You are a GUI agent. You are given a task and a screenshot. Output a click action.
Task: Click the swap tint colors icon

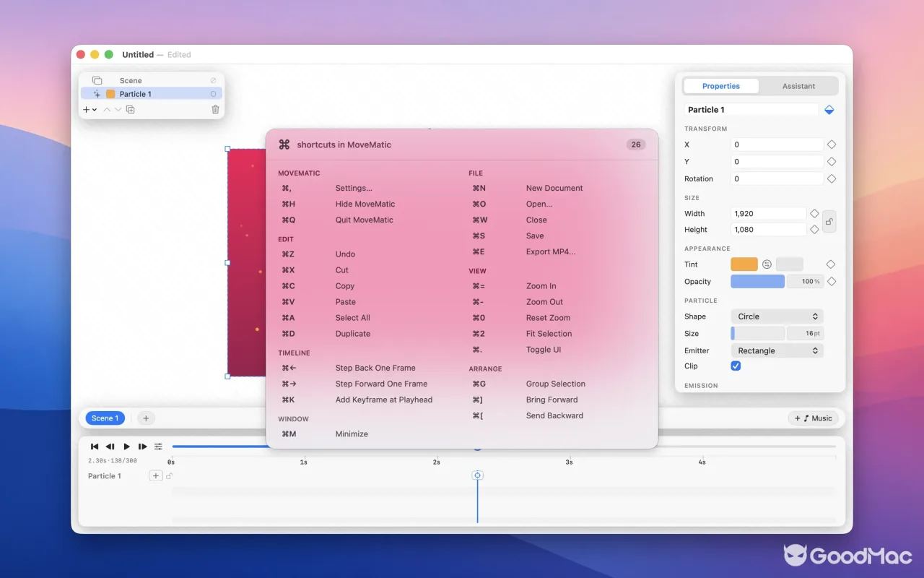(x=767, y=264)
